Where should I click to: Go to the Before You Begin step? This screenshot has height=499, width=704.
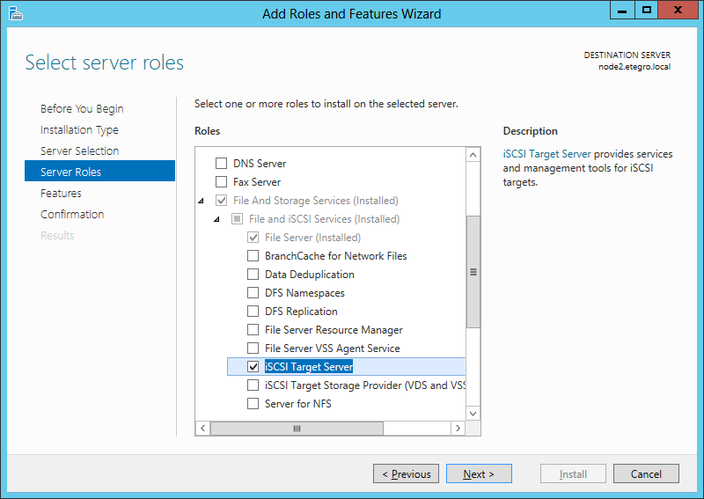(82, 109)
